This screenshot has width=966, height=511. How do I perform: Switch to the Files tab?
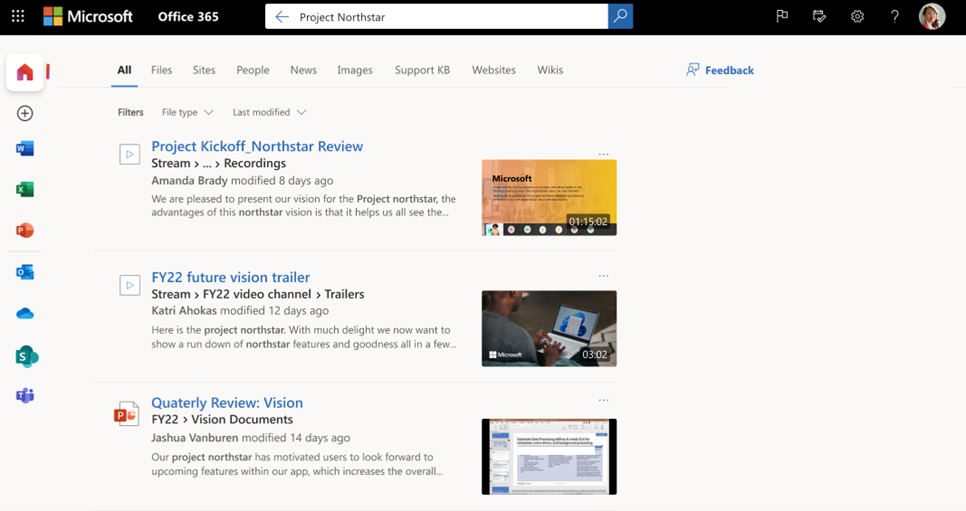click(161, 70)
